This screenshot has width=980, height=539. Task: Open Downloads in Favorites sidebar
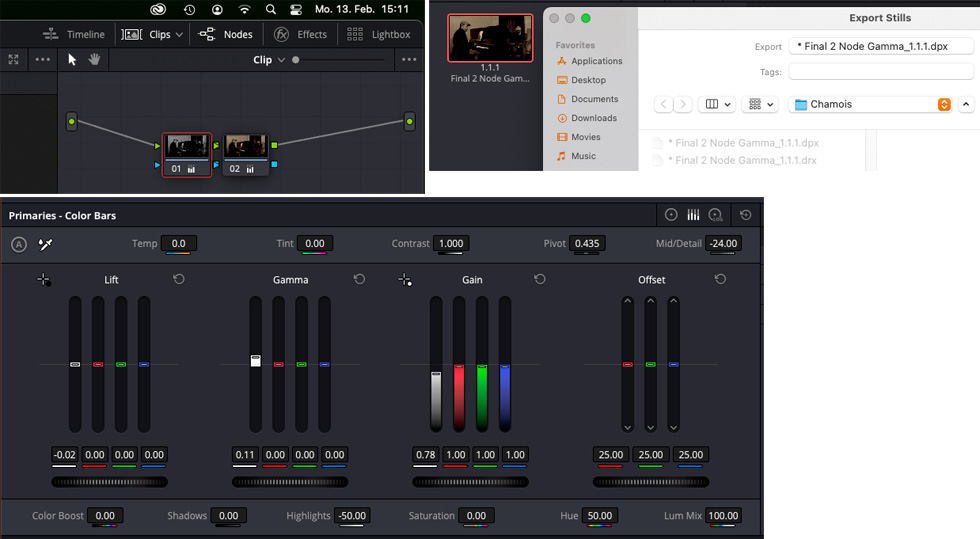[593, 118]
